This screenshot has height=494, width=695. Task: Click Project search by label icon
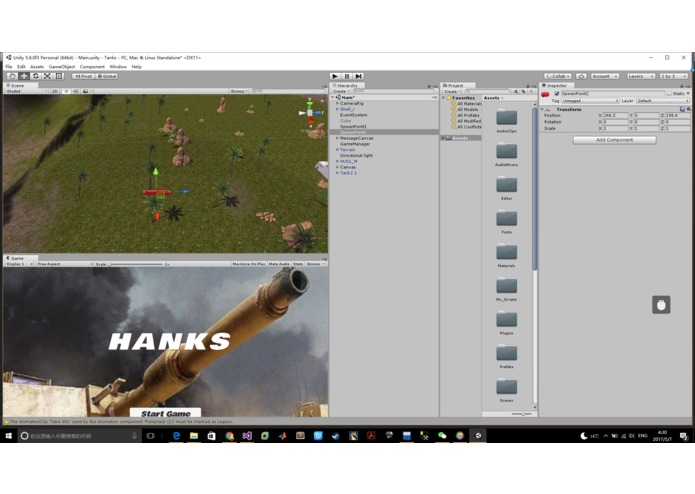click(x=523, y=91)
